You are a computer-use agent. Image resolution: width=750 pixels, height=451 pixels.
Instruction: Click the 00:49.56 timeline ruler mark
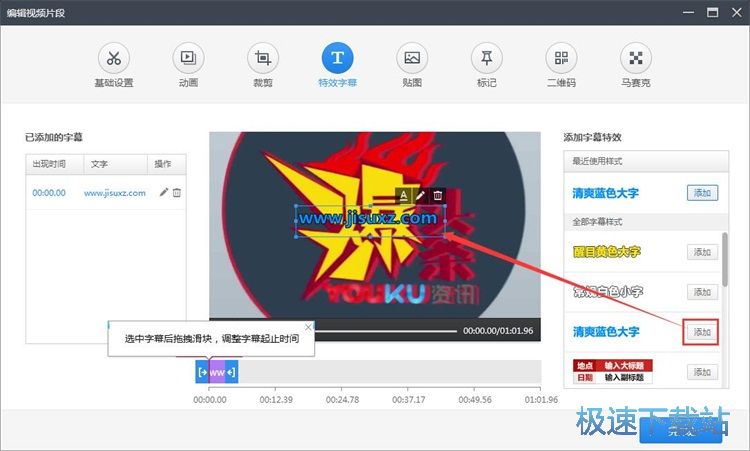[x=475, y=399]
